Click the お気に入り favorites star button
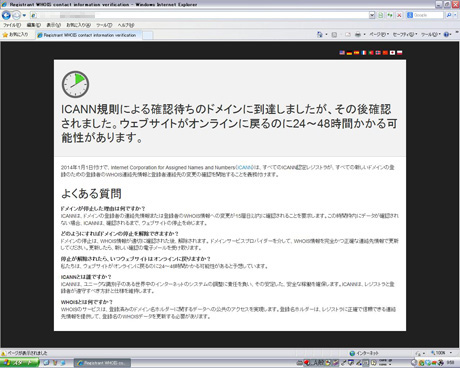This screenshot has height=368, width=460. tap(16, 35)
